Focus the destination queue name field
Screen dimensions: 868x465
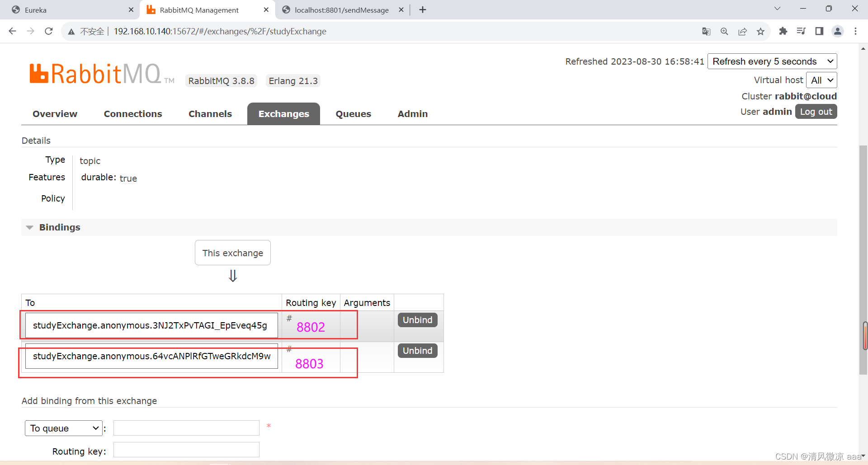pos(186,428)
